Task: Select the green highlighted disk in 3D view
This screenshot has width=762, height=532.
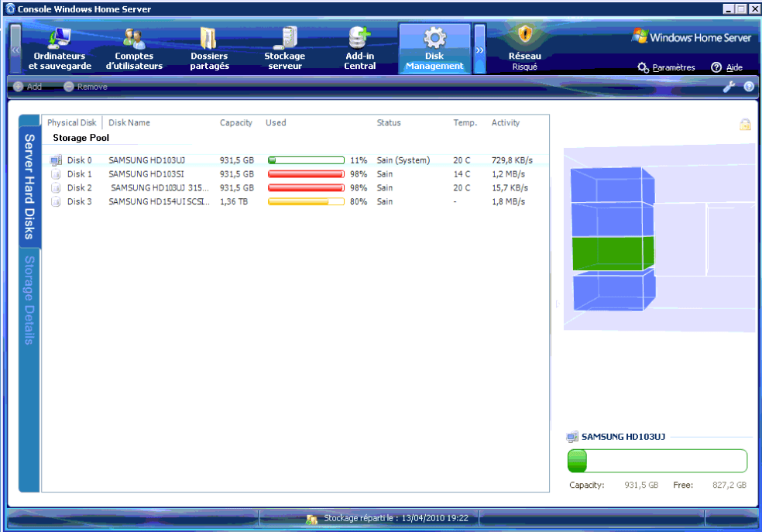Action: click(613, 253)
